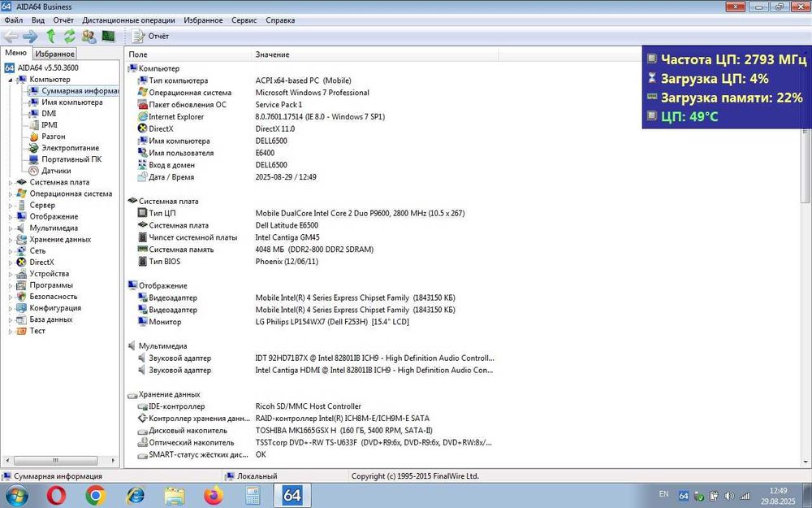Image resolution: width=812 pixels, height=508 pixels.
Task: Open the Избранное menu in the menu bar
Action: 203,20
